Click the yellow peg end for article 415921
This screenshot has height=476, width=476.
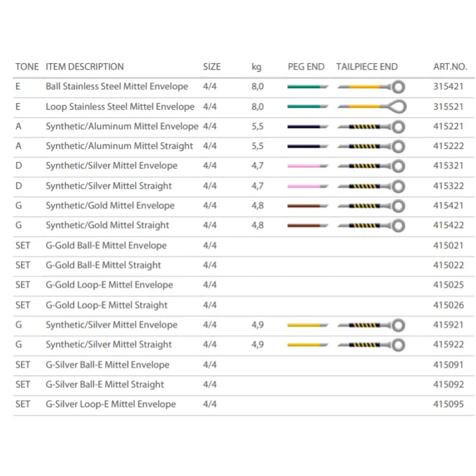point(306,325)
